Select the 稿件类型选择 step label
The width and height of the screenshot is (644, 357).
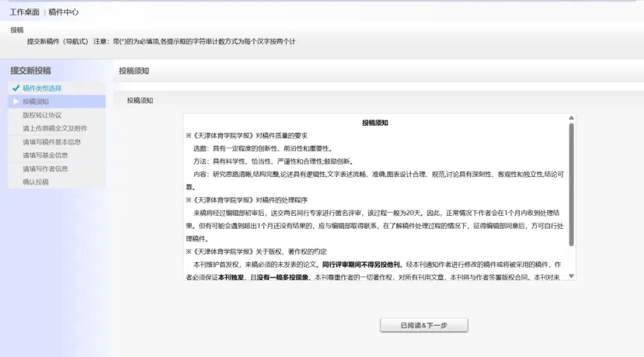pos(42,88)
